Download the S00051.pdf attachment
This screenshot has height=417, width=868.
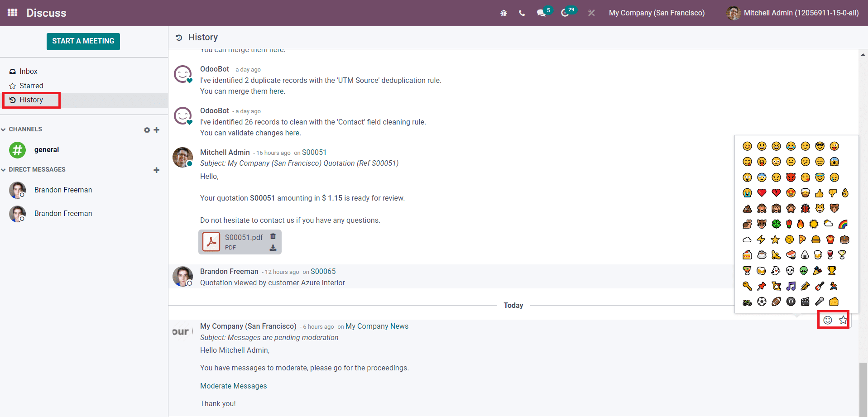click(x=273, y=248)
